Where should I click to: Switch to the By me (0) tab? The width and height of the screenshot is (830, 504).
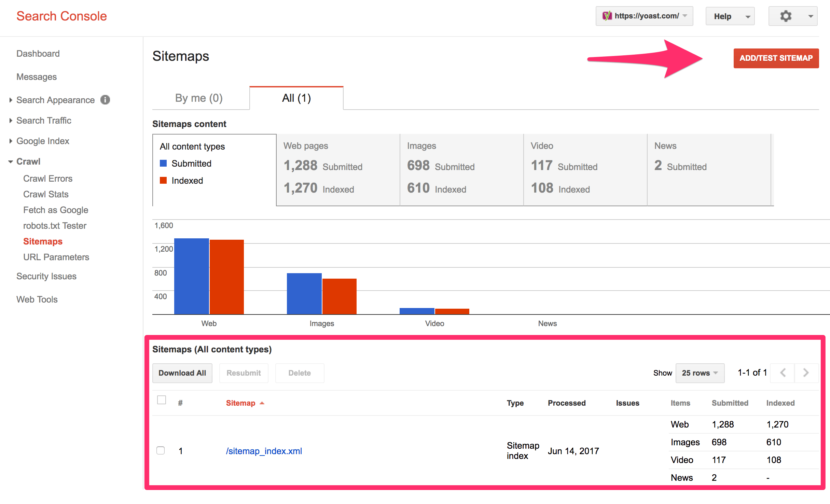coord(199,98)
